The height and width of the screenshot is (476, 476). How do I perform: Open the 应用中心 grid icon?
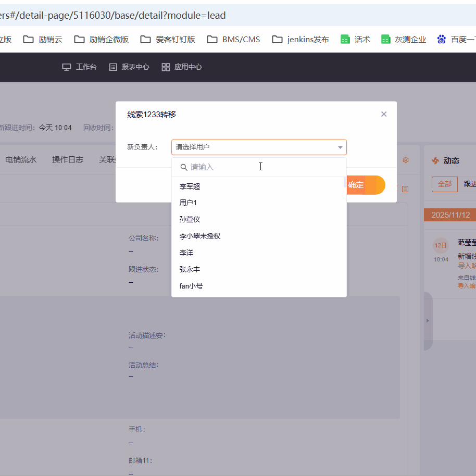(x=166, y=67)
